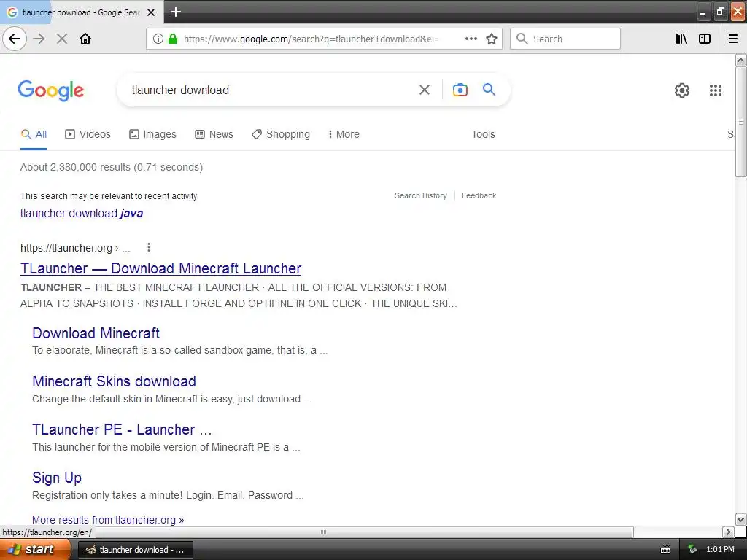The image size is (747, 560).
Task: Expand the More search categories menu
Action: click(344, 134)
